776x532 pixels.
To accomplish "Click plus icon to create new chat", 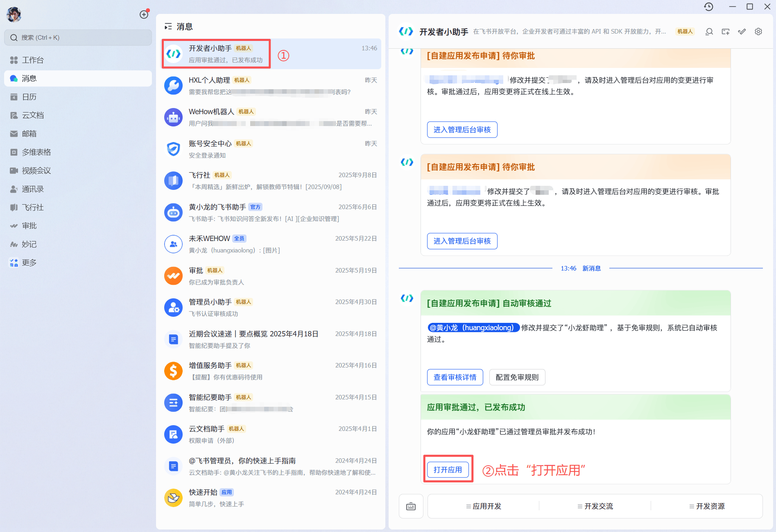I will (x=144, y=14).
